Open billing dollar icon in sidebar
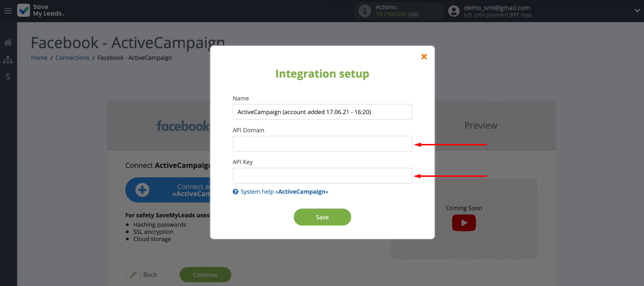 click(8, 76)
